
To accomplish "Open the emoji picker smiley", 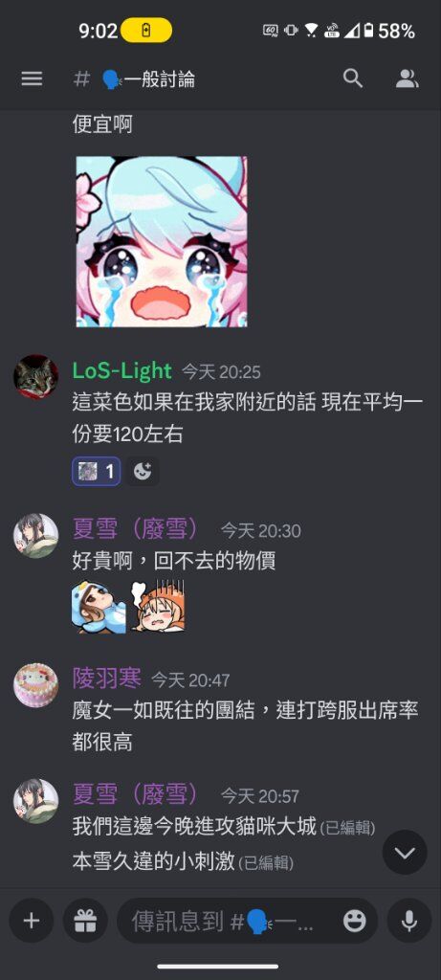I will click(x=355, y=921).
